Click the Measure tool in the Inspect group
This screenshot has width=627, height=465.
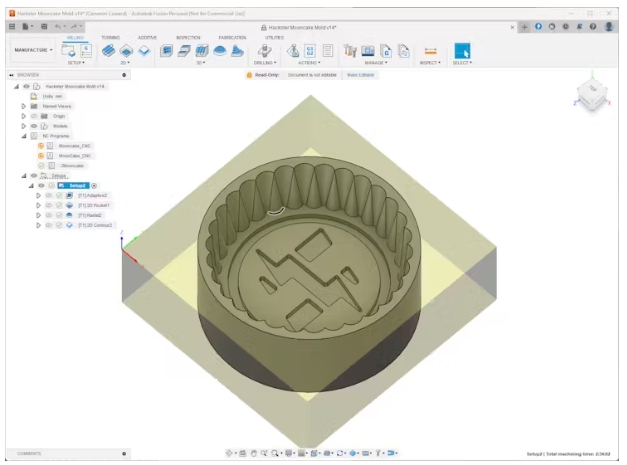point(431,51)
